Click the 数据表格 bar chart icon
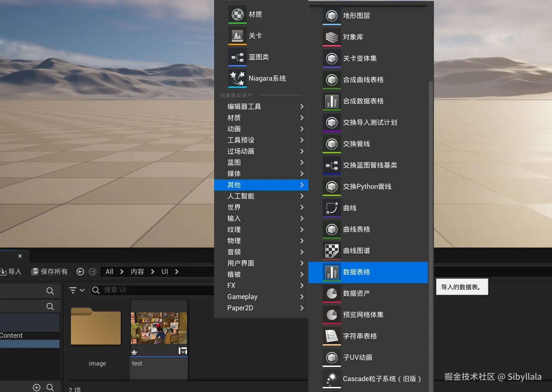 (331, 272)
